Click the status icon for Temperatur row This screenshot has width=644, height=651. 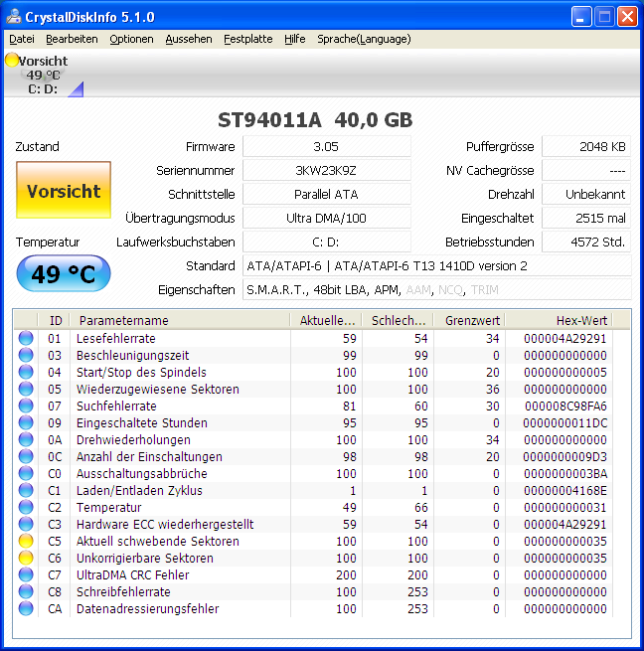click(x=26, y=507)
